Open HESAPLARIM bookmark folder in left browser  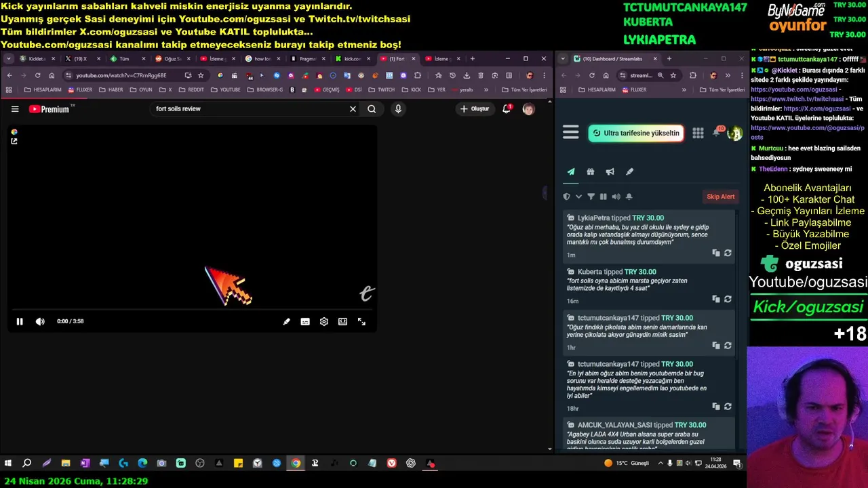tap(42, 89)
